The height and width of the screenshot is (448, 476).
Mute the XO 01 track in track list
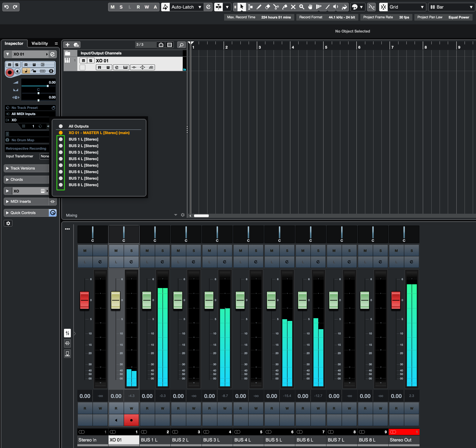(83, 61)
